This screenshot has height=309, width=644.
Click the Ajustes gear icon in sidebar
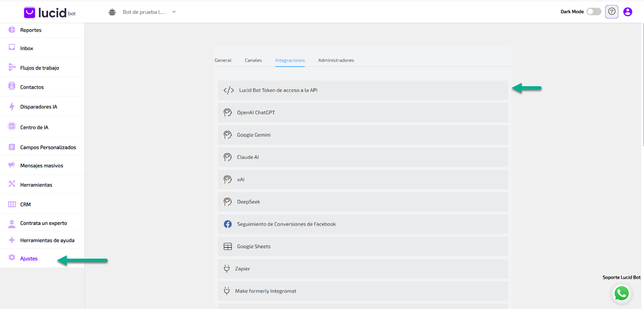(12, 258)
